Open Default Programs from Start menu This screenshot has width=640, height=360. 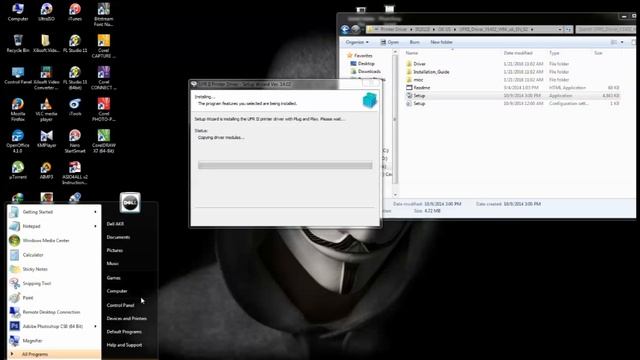click(124, 331)
